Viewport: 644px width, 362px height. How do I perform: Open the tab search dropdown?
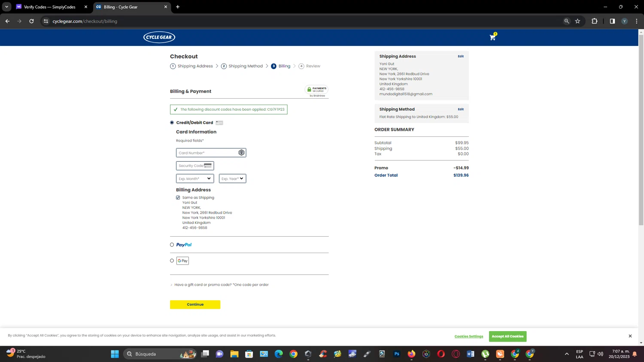pyautogui.click(x=6, y=7)
